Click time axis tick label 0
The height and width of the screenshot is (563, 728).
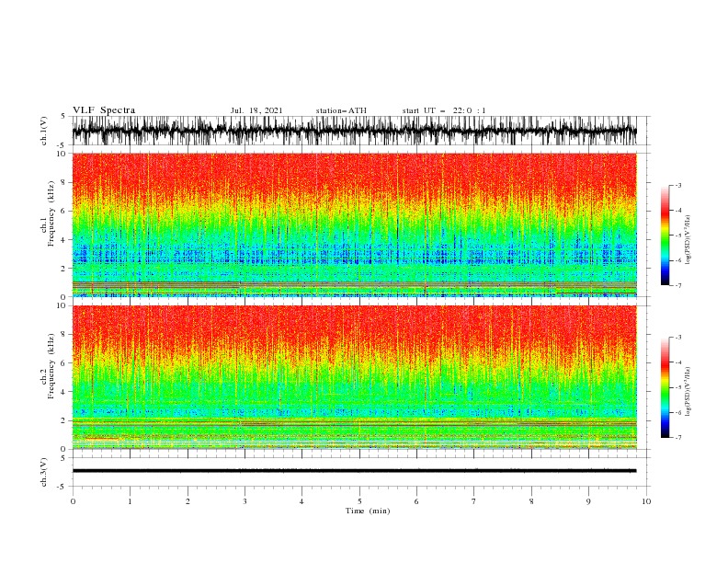(73, 501)
